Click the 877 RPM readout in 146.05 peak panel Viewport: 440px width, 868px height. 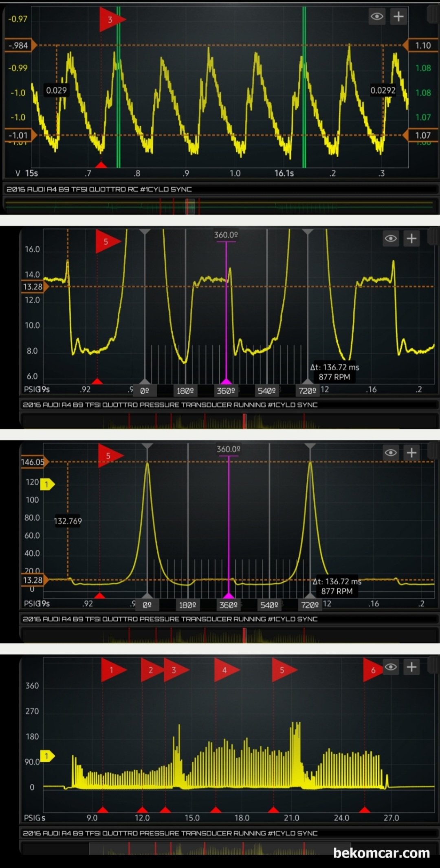tap(337, 591)
